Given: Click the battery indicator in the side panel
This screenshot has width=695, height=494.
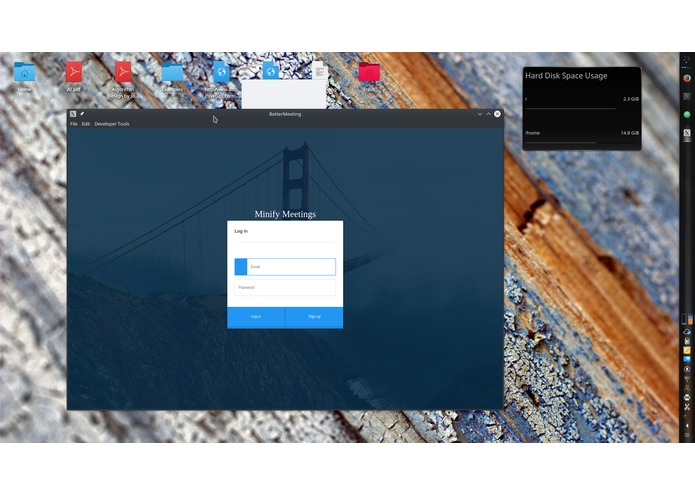Looking at the screenshot, I should coord(684,319).
